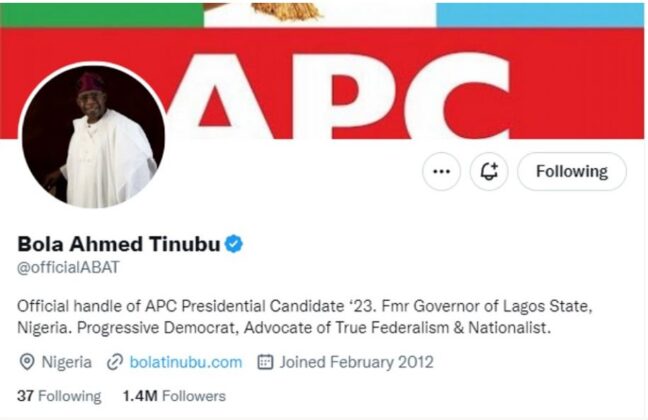The height and width of the screenshot is (420, 648).
Task: Open the APC header banner image
Action: (x=322, y=71)
